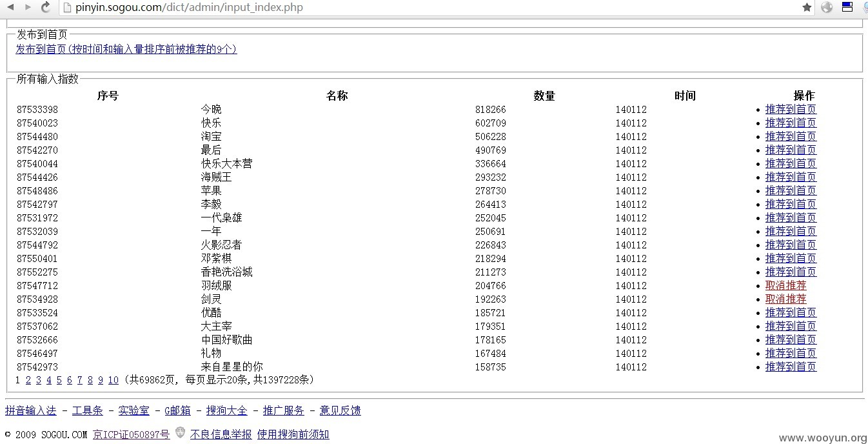Recommend 一代枭雄 to homepage

[791, 217]
